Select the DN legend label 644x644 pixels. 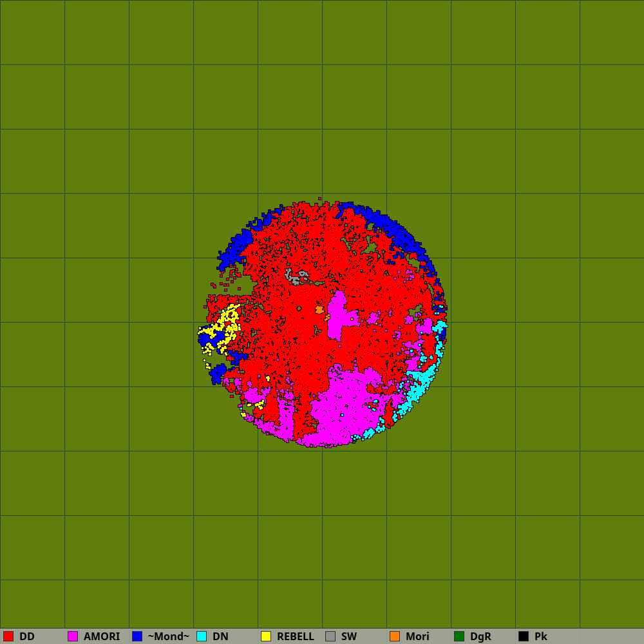220,636
